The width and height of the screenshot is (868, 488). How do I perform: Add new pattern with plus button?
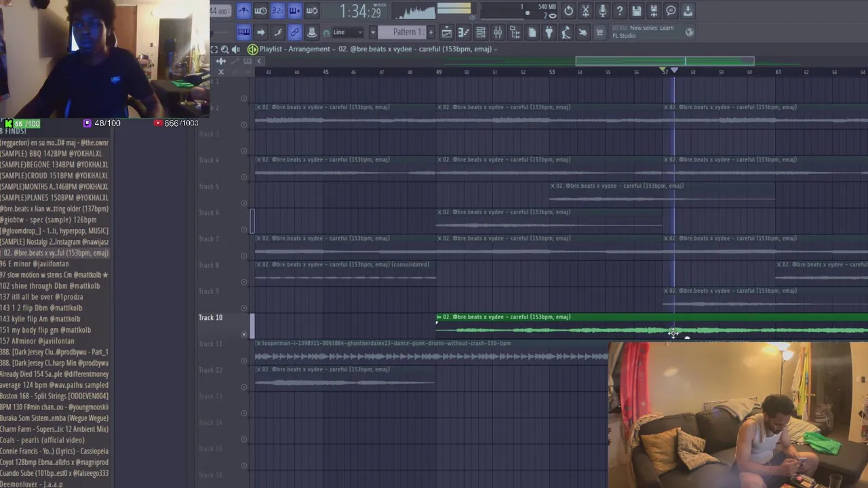click(431, 32)
